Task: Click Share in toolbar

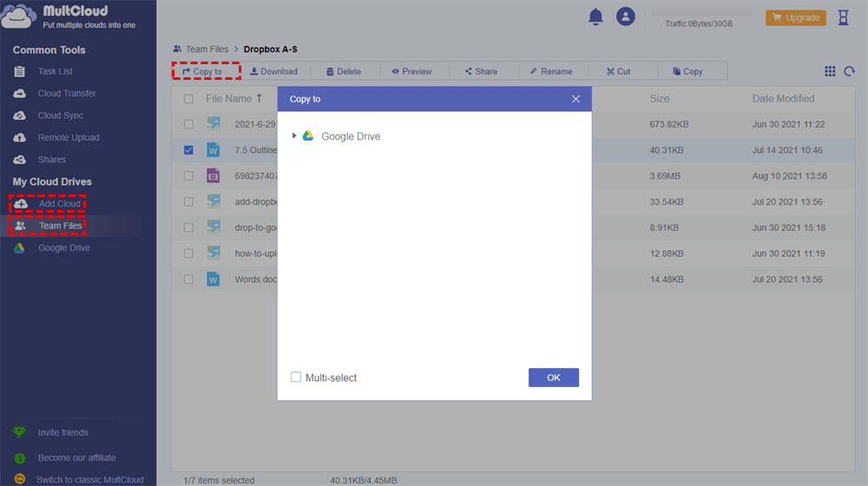Action: pos(481,71)
